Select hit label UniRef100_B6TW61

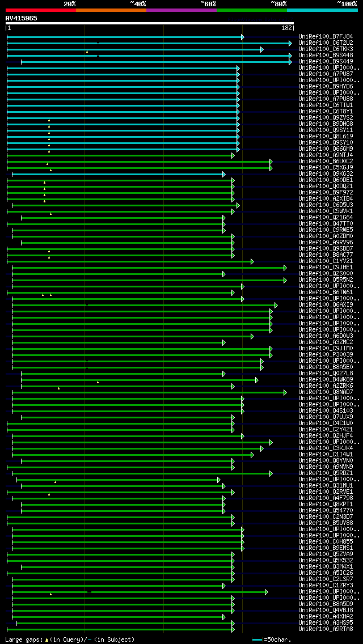[326, 292]
